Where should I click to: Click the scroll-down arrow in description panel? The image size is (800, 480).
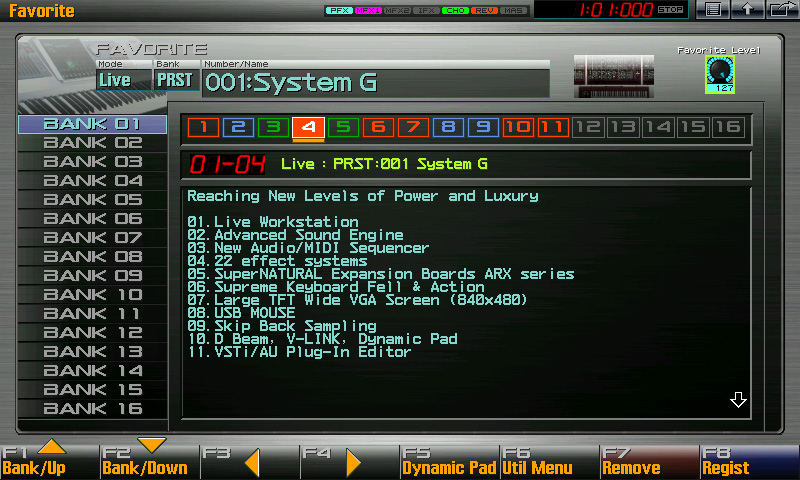(738, 399)
